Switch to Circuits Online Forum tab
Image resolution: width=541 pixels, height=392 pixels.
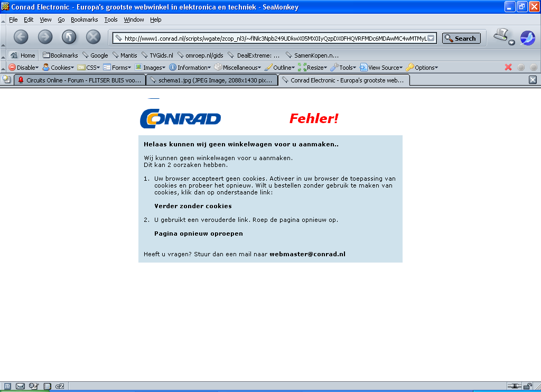click(80, 80)
